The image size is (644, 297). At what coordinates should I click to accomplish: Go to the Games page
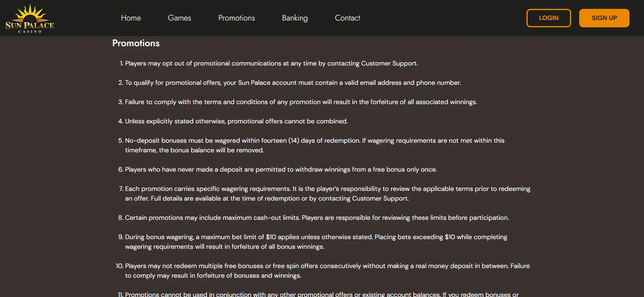[x=180, y=18]
